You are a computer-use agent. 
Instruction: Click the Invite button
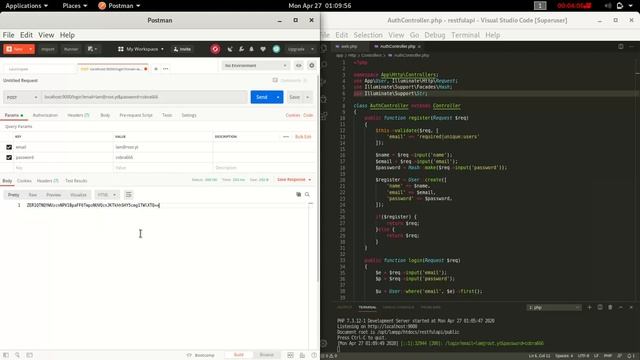tap(182, 49)
